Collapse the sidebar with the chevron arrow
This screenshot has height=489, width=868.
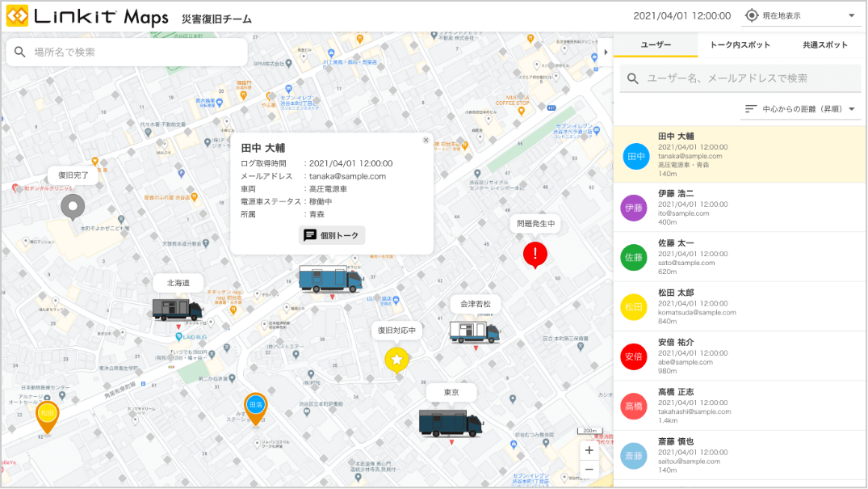(x=605, y=51)
